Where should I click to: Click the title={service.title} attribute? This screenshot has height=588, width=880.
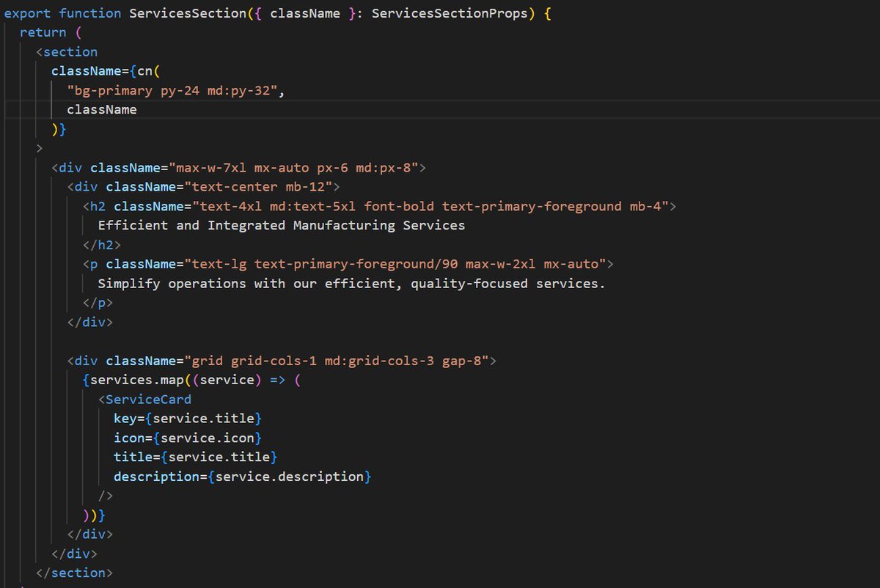coord(196,457)
